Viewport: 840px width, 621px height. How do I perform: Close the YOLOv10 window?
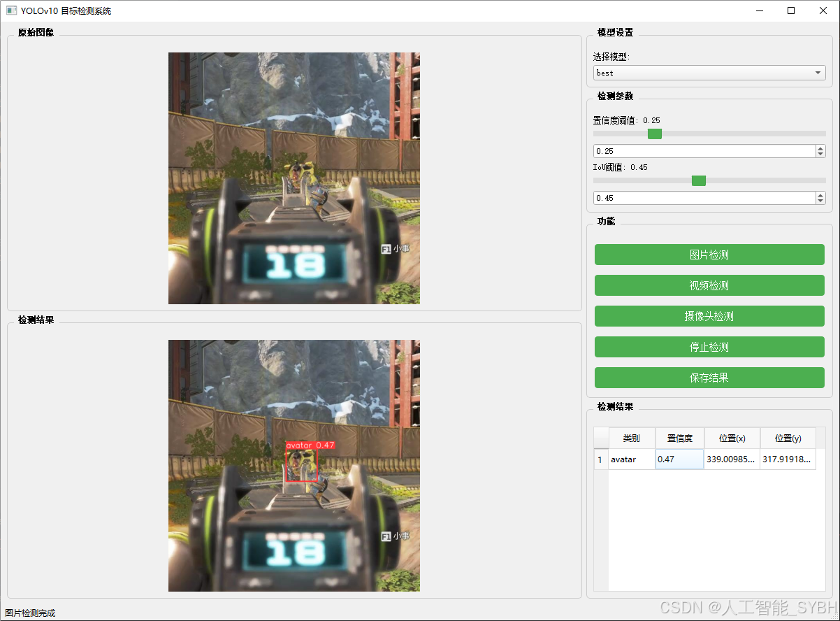(823, 10)
